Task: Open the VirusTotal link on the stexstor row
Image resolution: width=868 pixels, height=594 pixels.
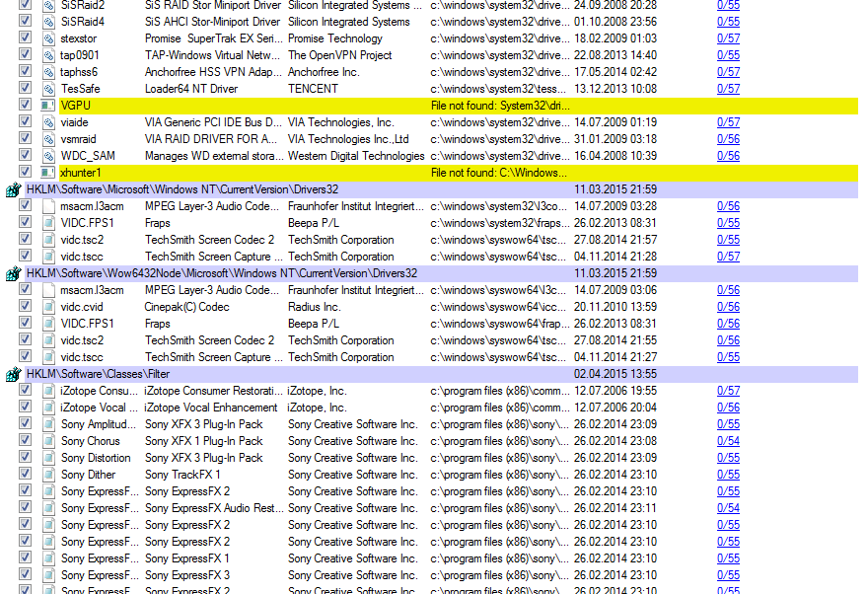Action: [728, 38]
